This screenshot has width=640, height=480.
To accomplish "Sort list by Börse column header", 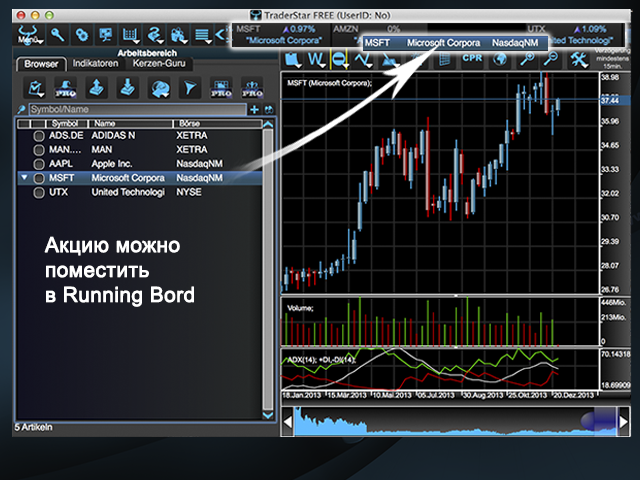I will click(217, 123).
